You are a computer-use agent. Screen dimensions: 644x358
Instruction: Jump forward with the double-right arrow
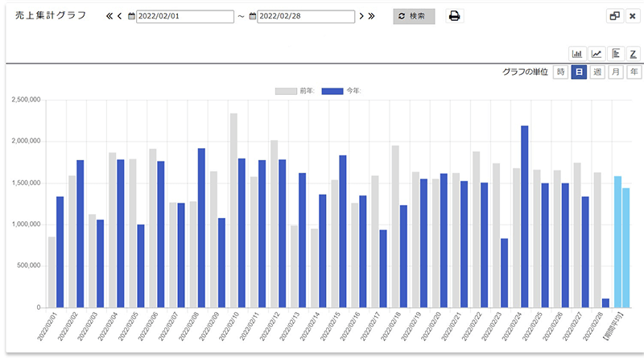coord(371,16)
